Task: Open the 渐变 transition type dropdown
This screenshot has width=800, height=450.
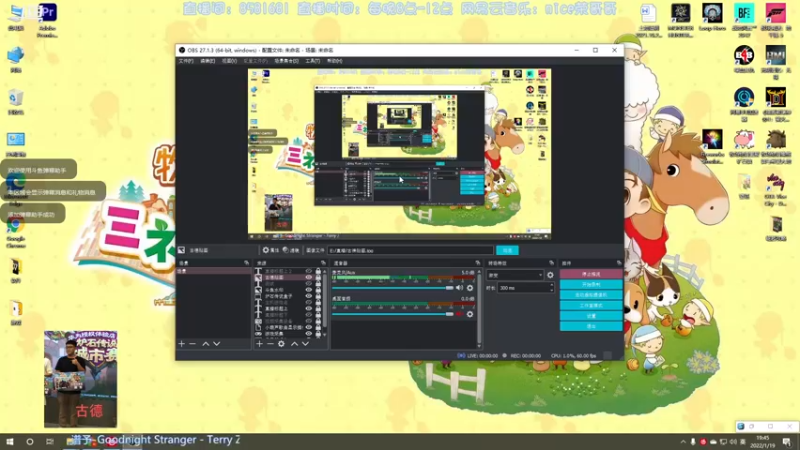Action: 515,275
